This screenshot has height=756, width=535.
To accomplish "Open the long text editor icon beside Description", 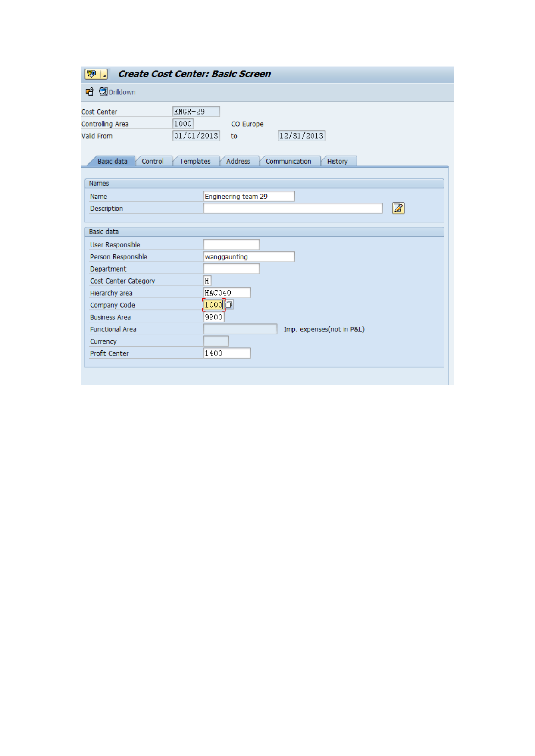I will (398, 208).
